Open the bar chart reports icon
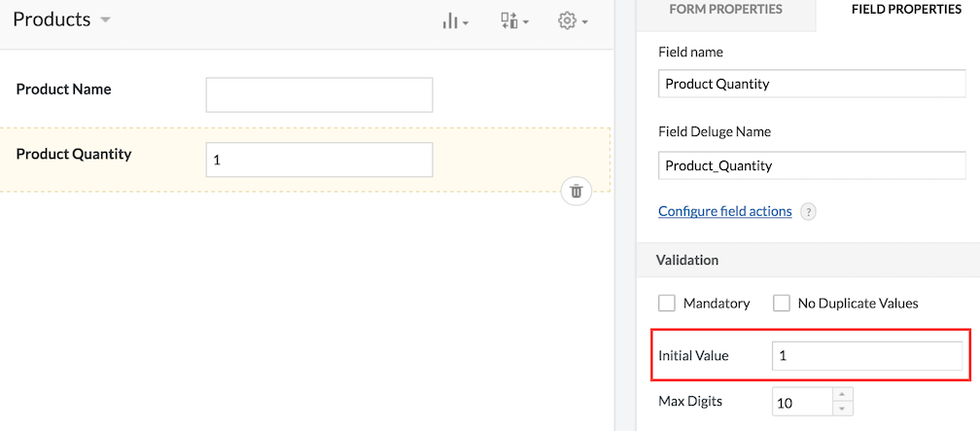This screenshot has width=980, height=431. coord(449,21)
